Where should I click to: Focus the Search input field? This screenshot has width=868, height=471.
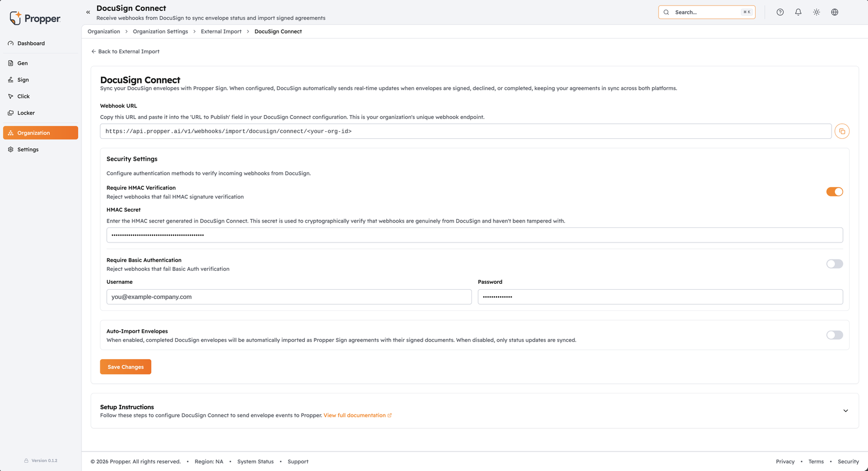point(707,12)
